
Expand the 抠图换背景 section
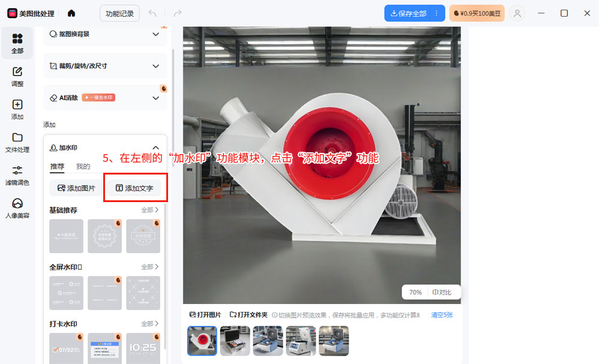point(155,34)
